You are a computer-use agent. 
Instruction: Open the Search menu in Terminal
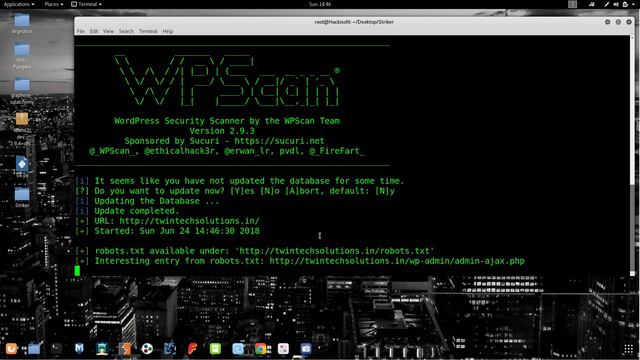126,31
